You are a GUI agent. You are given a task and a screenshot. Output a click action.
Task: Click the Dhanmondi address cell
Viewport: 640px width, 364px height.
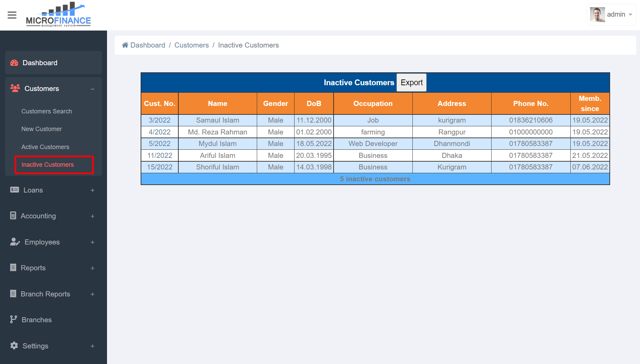452,144
